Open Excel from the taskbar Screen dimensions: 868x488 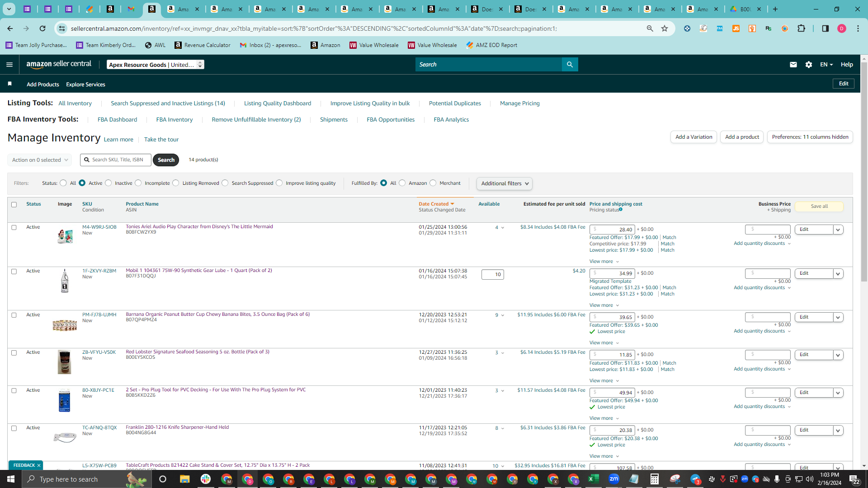(593, 479)
